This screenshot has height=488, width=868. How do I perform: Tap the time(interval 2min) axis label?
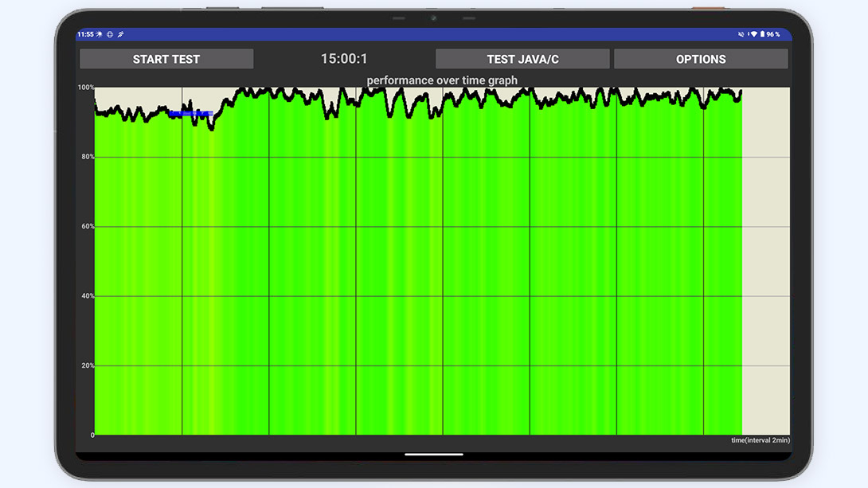click(x=760, y=440)
